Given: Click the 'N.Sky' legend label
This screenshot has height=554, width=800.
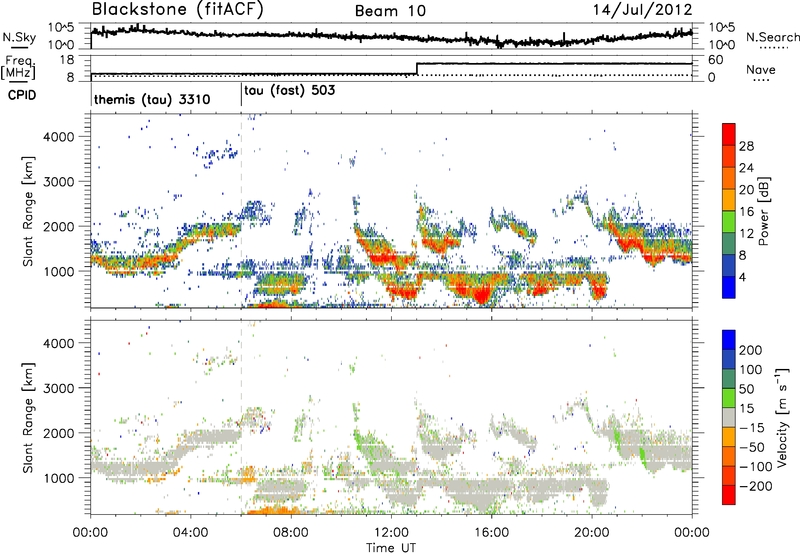Looking at the screenshot, I should [x=19, y=38].
